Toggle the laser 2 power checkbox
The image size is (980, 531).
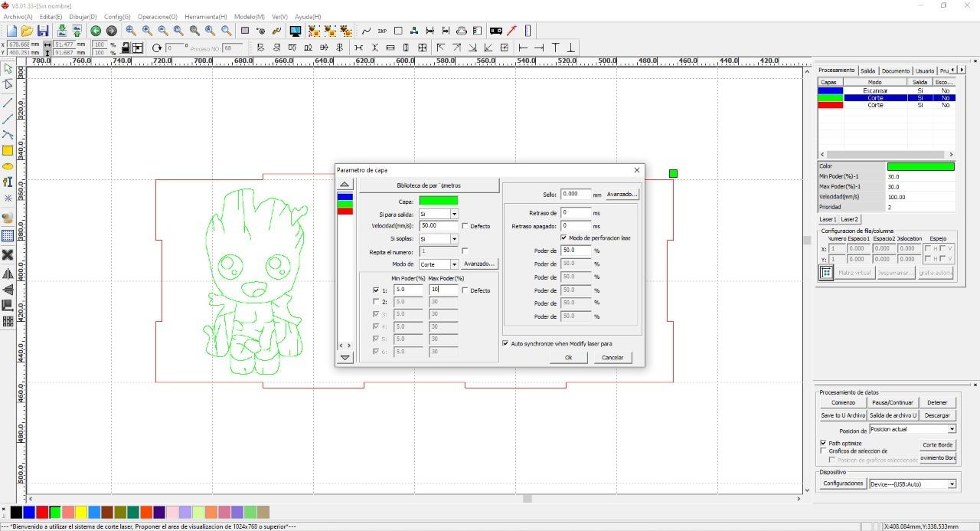click(375, 302)
